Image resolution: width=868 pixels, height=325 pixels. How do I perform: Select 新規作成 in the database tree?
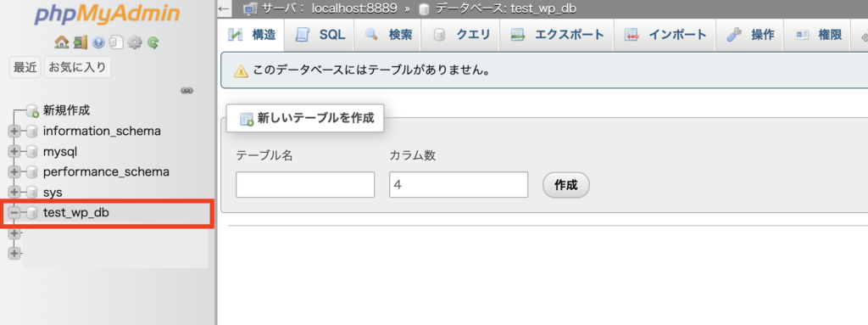pos(66,110)
